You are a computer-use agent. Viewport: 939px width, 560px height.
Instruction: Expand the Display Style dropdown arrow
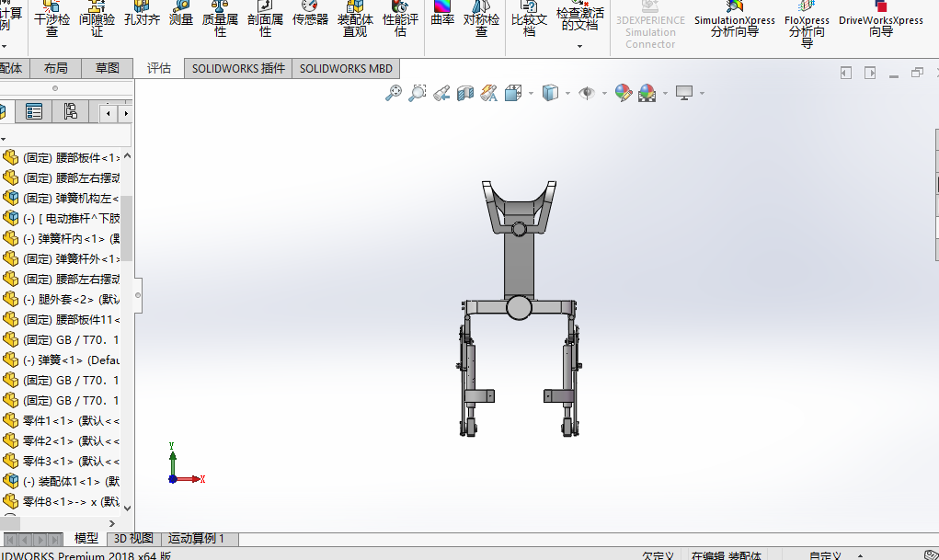pyautogui.click(x=567, y=94)
